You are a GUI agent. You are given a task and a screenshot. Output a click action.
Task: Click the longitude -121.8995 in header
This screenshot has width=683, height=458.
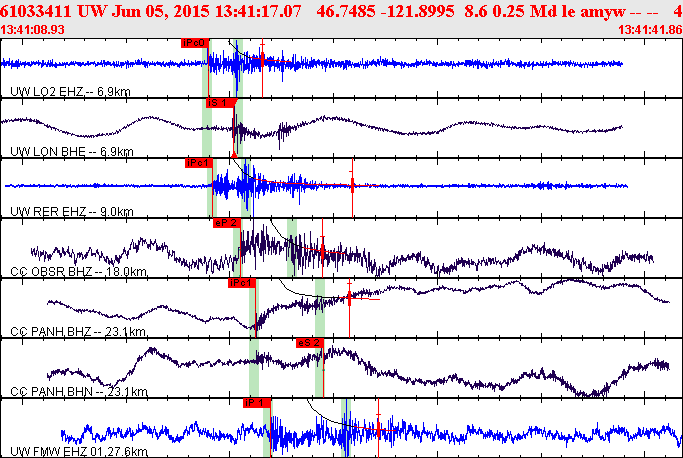418,11
